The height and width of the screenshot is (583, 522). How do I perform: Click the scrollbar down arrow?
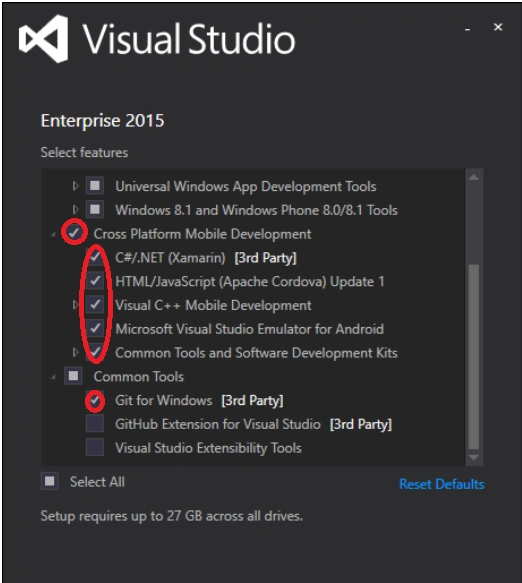474,457
